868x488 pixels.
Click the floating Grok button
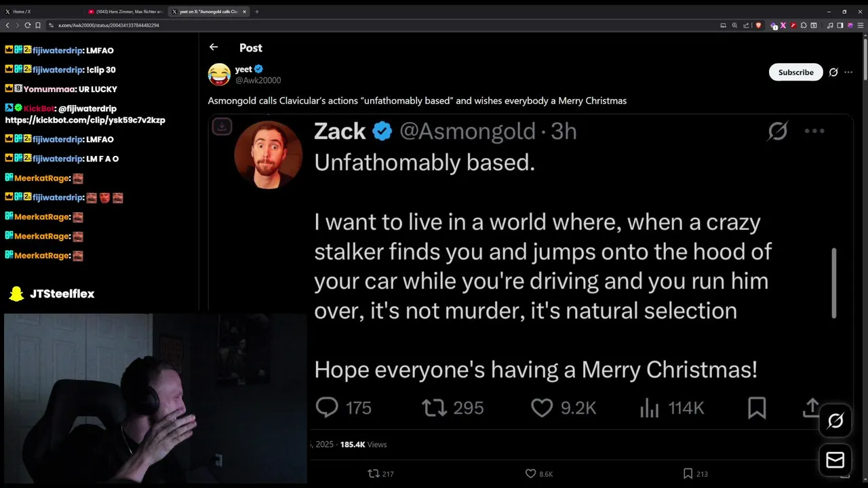[x=835, y=421]
